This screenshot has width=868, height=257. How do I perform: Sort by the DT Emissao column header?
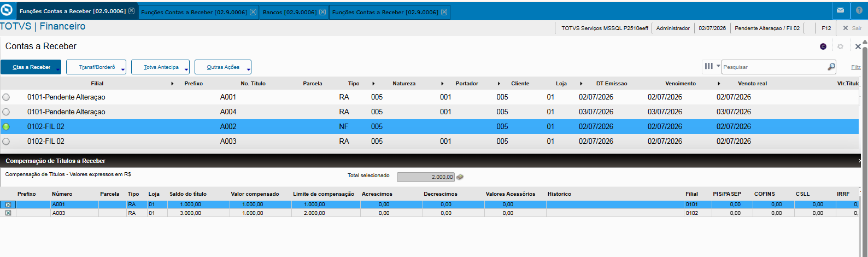point(612,84)
